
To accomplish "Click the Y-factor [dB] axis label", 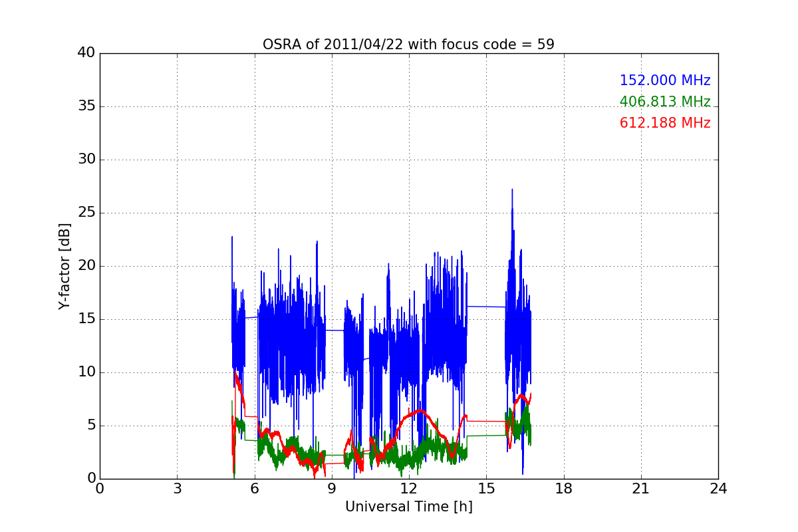I will [x=64, y=266].
